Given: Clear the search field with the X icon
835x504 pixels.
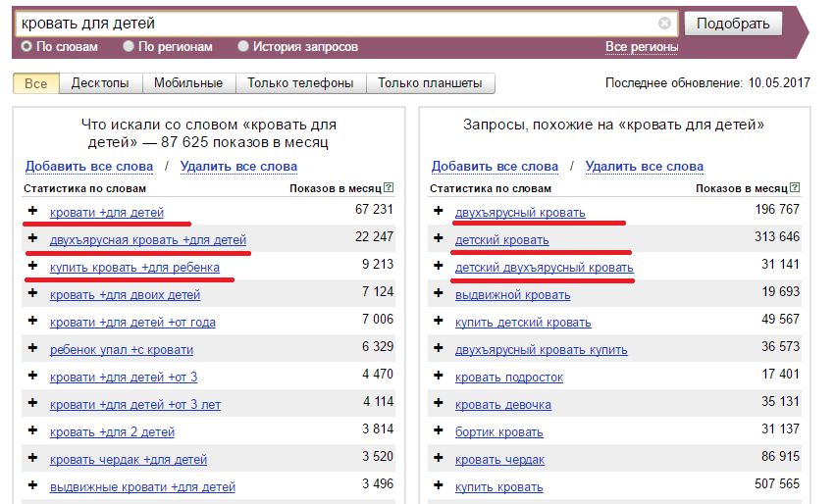Looking at the screenshot, I should 664,24.
